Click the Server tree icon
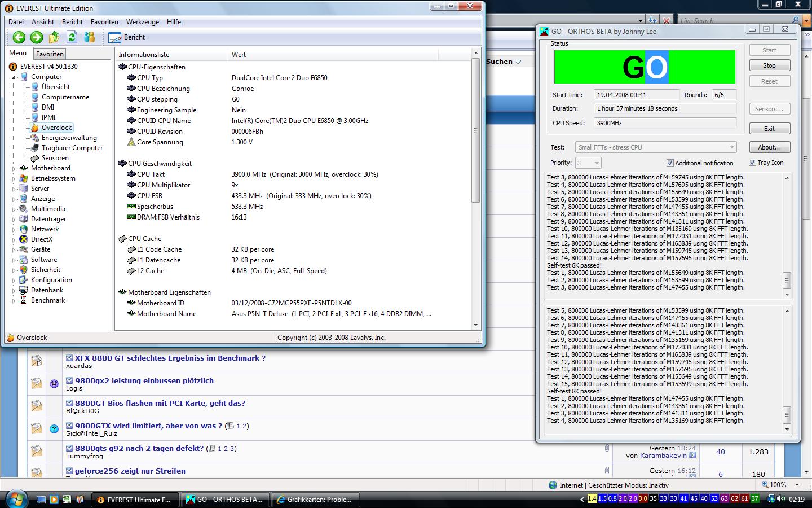The image size is (812, 508). (24, 189)
